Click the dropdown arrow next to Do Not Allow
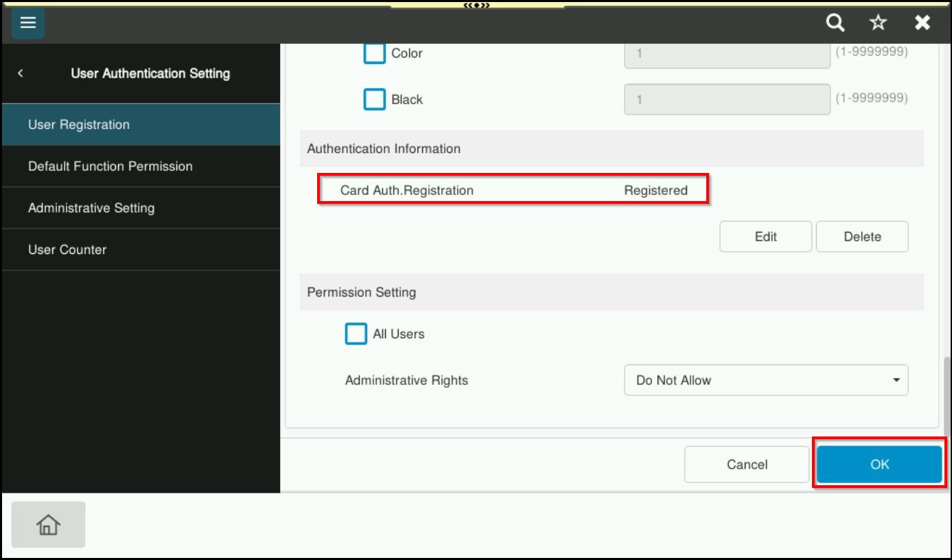This screenshot has width=952, height=560. [896, 380]
